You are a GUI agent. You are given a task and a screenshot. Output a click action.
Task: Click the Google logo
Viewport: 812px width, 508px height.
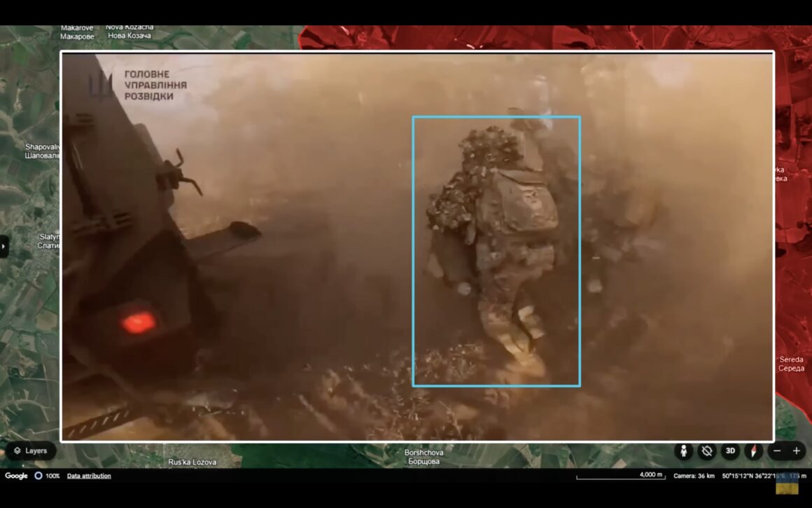tap(16, 476)
